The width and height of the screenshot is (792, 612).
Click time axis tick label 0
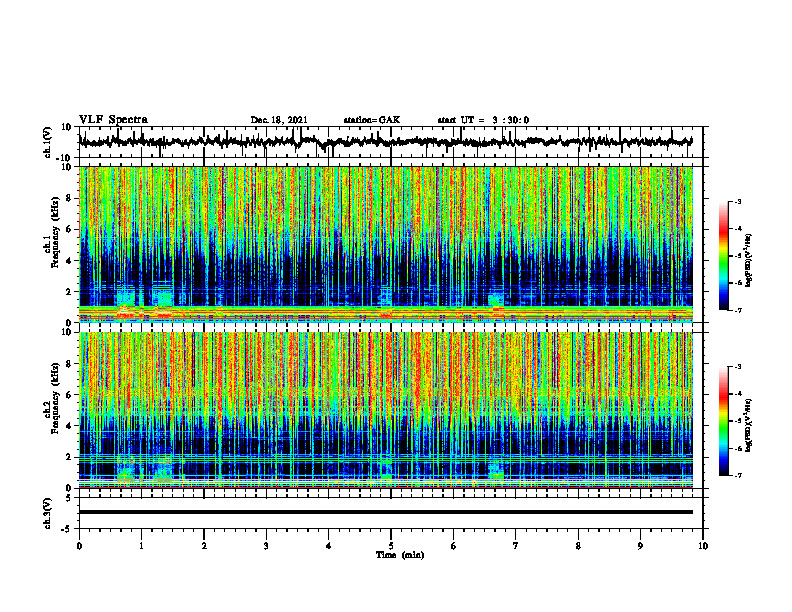pyautogui.click(x=79, y=546)
